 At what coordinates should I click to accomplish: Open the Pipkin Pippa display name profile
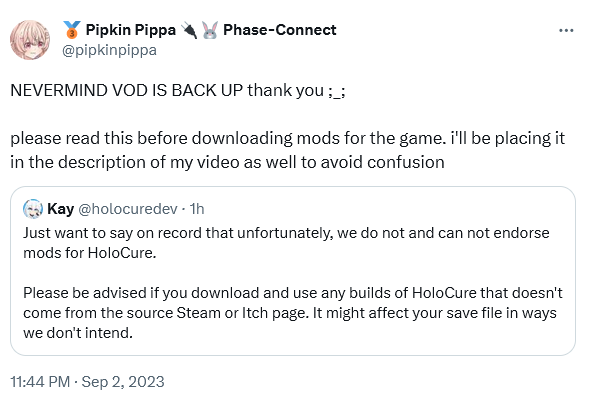click(x=130, y=30)
